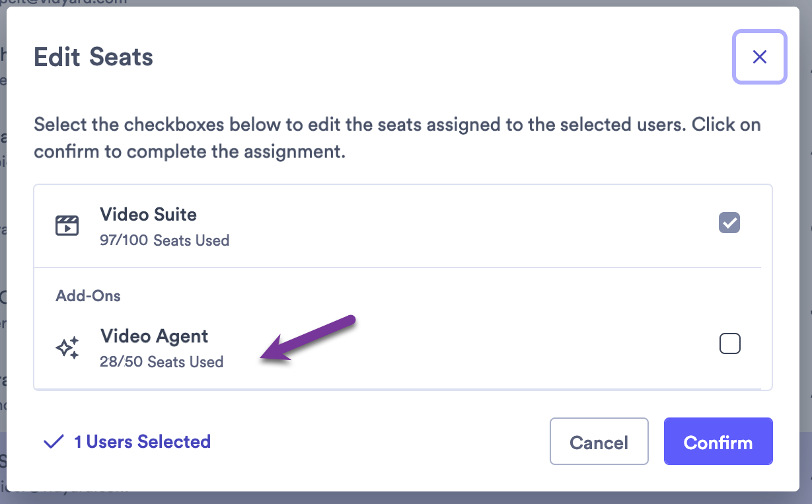Enable the Video Agent add-on checkbox
This screenshot has width=812, height=504.
pos(729,343)
